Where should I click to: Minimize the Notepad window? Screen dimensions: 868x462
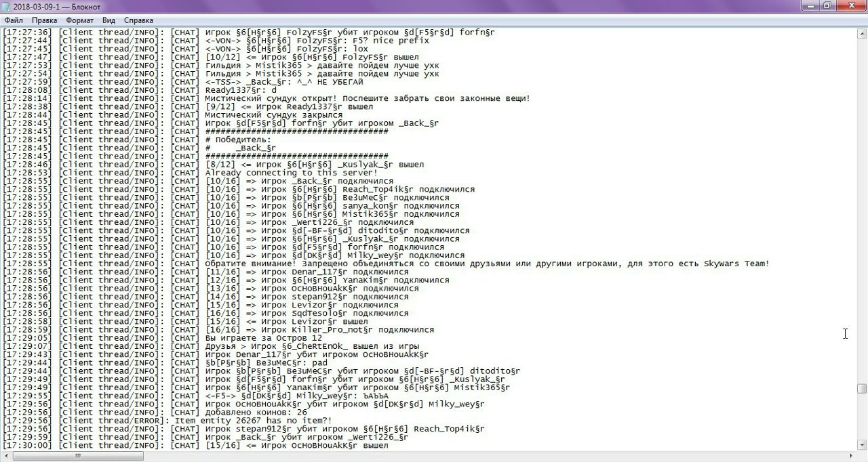pyautogui.click(x=810, y=6)
